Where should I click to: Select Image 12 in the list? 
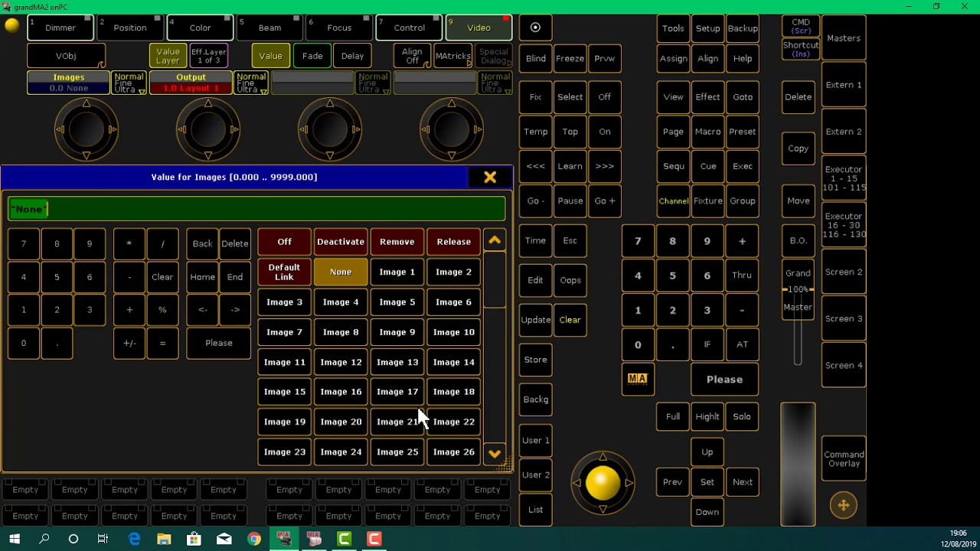341,362
